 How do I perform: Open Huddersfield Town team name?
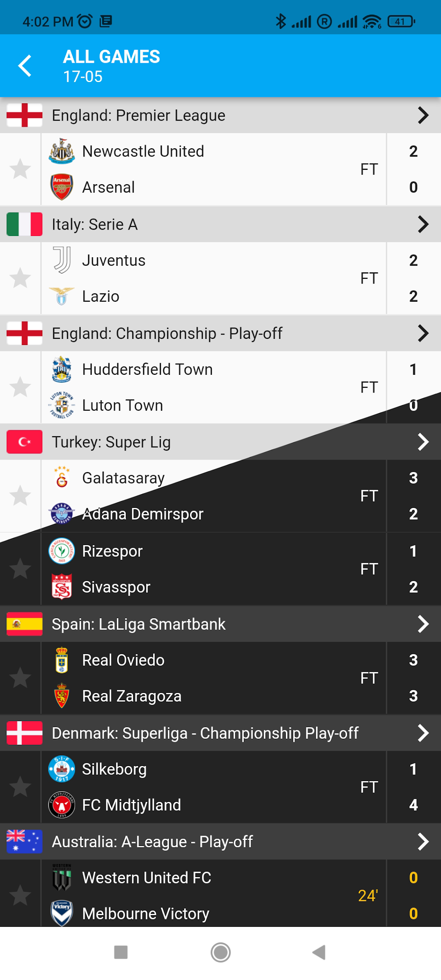coord(147,370)
